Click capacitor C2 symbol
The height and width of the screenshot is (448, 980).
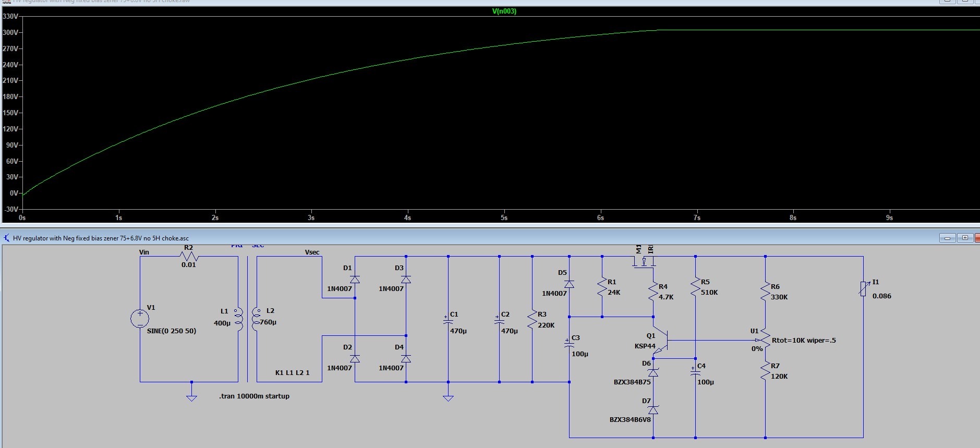point(499,320)
